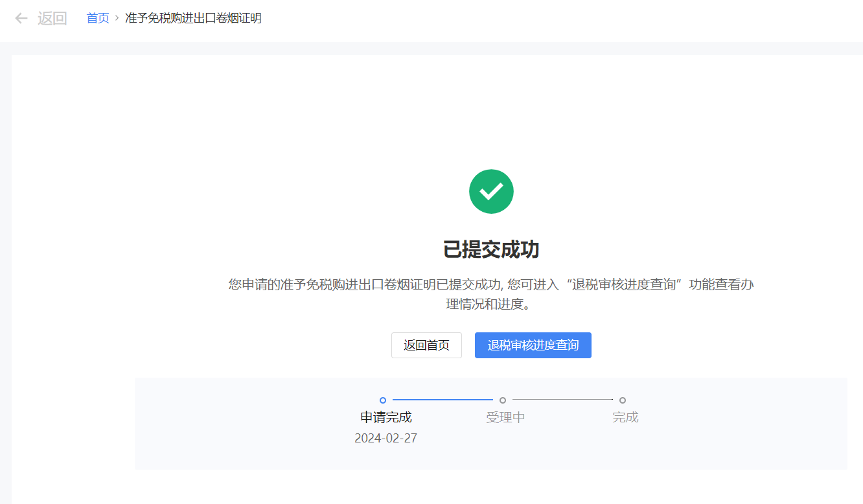863x504 pixels.
Task: Click the breadcrumb chevron separator after 首页
Action: coord(117,18)
